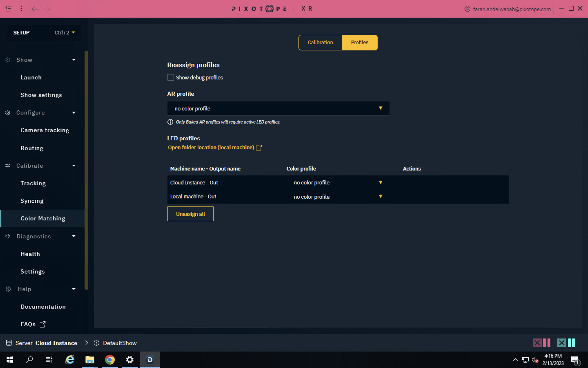Open Show settings in the sidebar

pos(41,95)
